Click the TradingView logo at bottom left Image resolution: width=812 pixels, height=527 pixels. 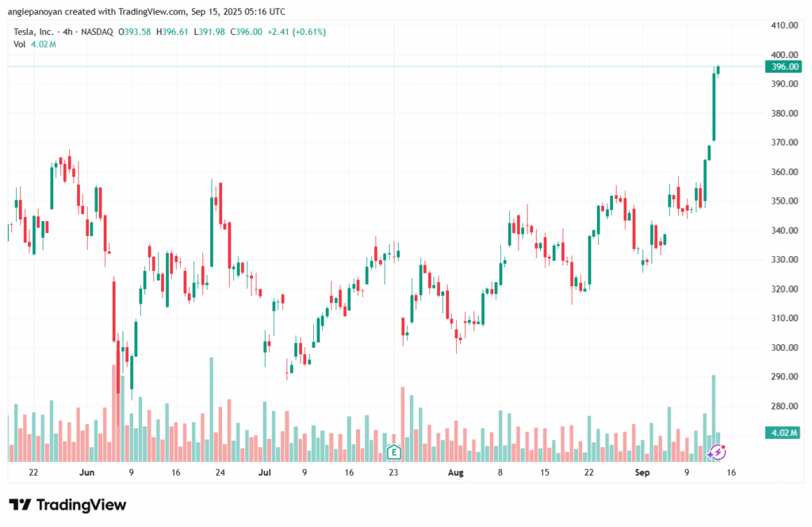[67, 505]
